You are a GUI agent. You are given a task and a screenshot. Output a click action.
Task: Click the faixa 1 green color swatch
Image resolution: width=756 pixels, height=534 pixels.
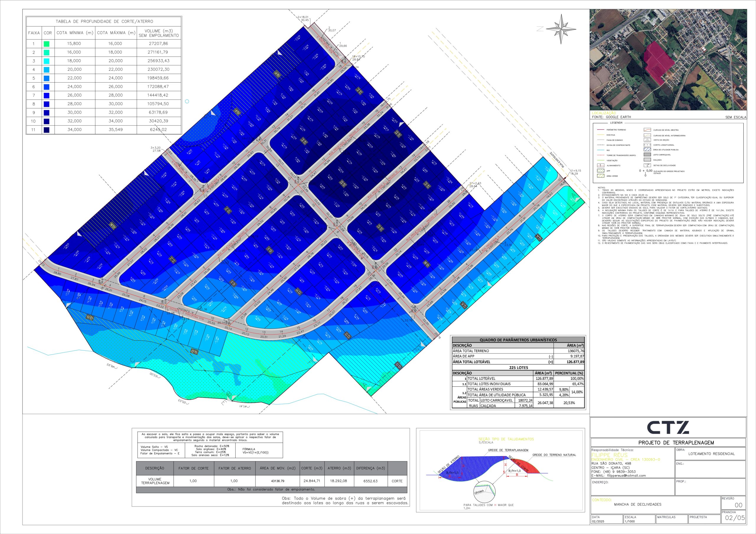click(x=46, y=43)
